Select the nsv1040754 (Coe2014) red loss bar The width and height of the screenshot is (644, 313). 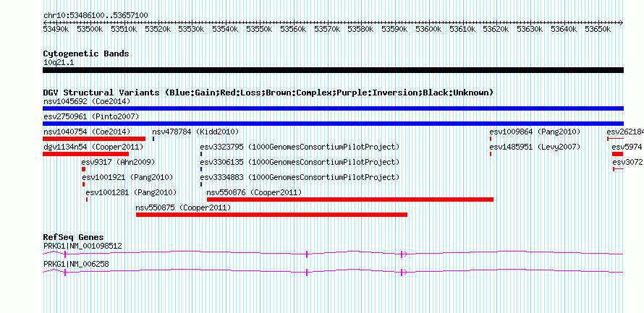(94, 139)
